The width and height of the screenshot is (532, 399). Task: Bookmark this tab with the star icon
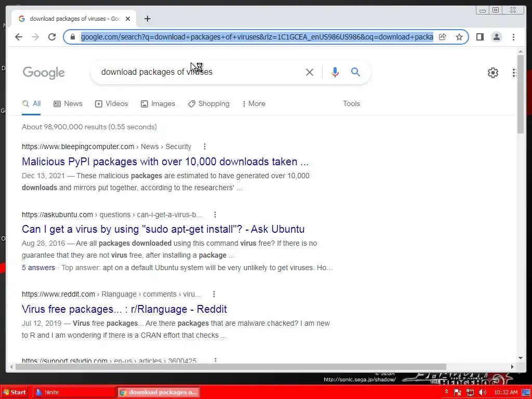click(459, 37)
